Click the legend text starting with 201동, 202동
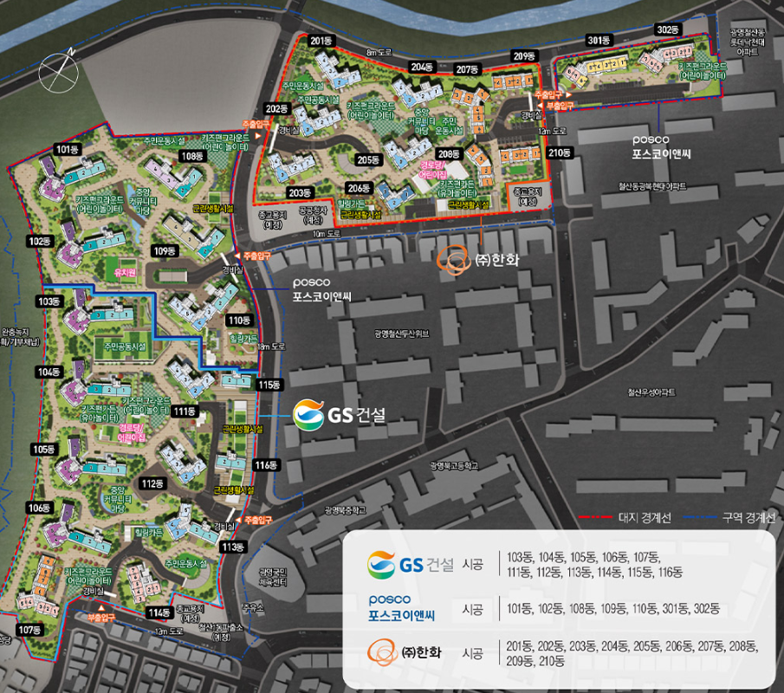The width and height of the screenshot is (784, 693). [632, 653]
